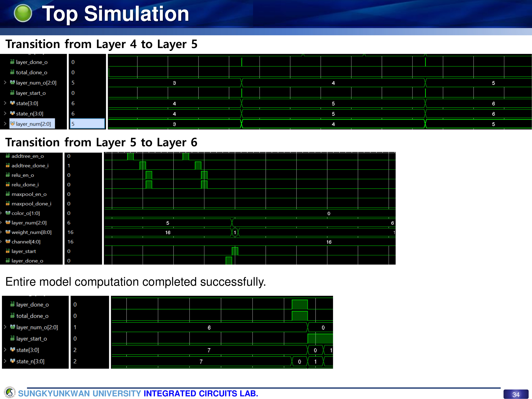Click the maxpool_en_o signal icon
This screenshot has width=532, height=399.
[x=8, y=194]
